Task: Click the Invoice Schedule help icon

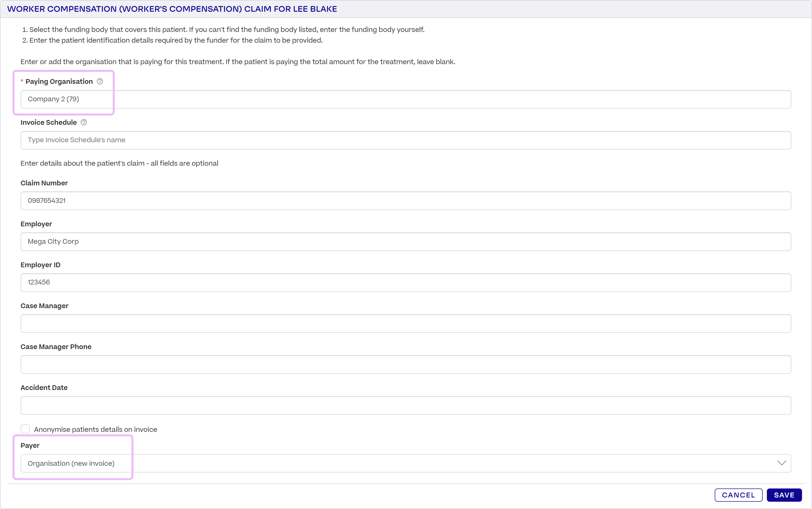Action: click(x=84, y=123)
